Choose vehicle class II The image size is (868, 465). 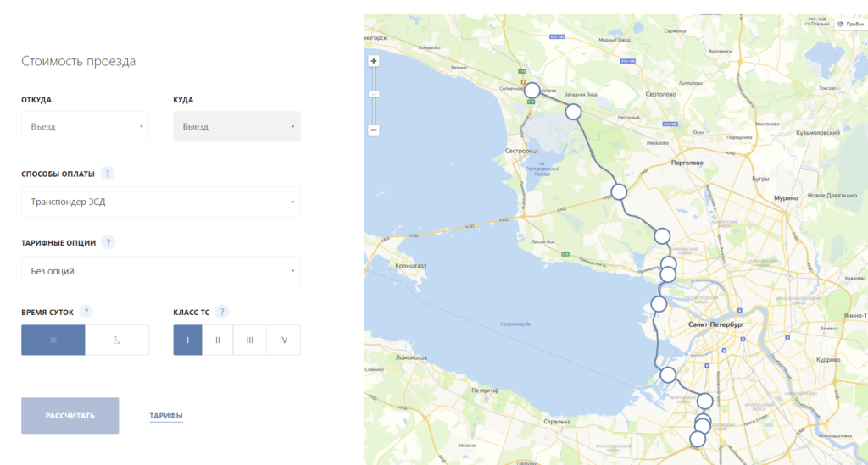pos(218,340)
